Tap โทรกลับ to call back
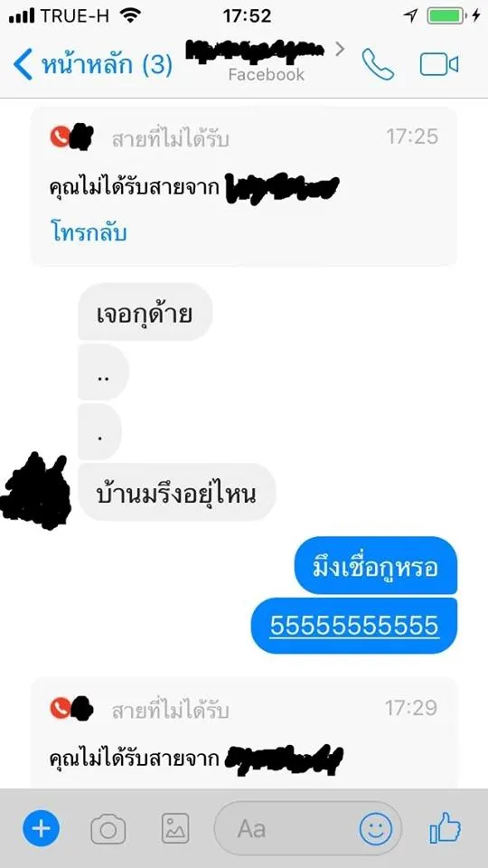This screenshot has height=868, width=488. point(89,232)
